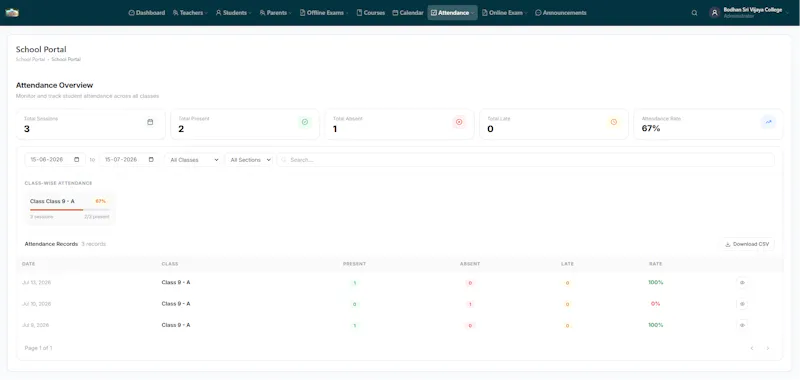The image size is (800, 380).
Task: Open the date picker icon for 15-07-2026
Action: pos(151,160)
